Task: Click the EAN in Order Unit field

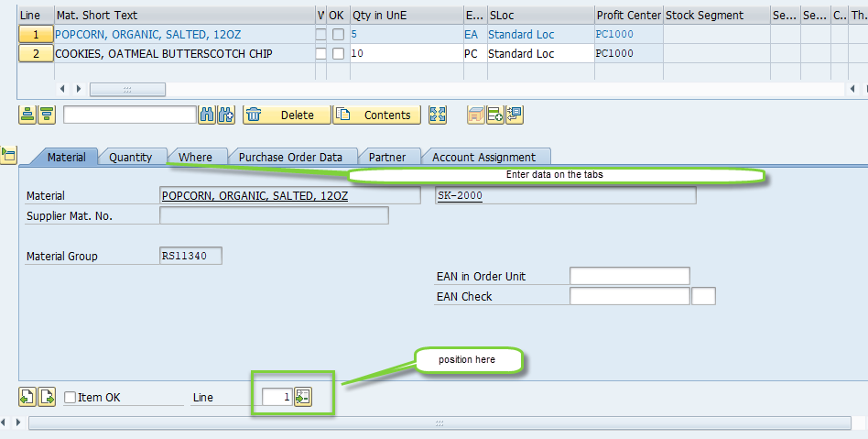Action: [x=630, y=276]
